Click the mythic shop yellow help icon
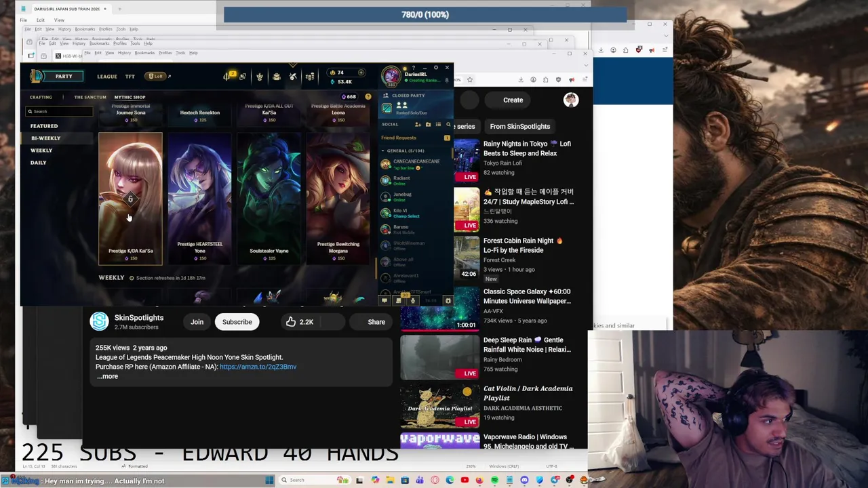868x488 pixels. (x=368, y=96)
